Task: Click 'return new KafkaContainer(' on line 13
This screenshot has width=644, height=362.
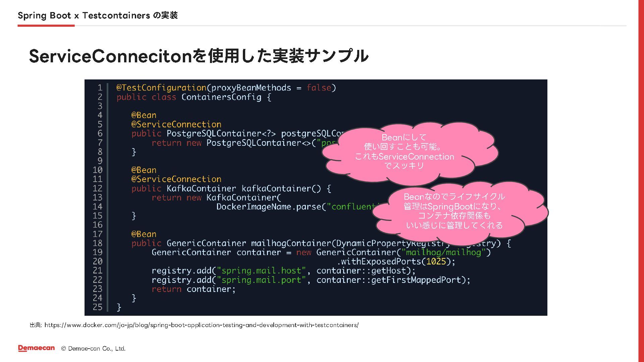Action: pyautogui.click(x=216, y=198)
